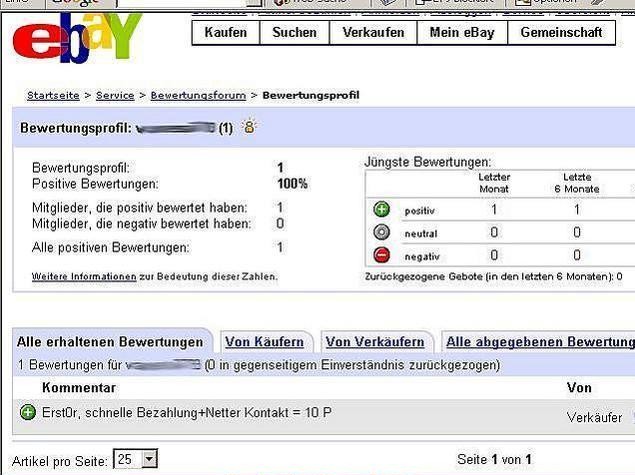Open Mein eBay

[461, 33]
